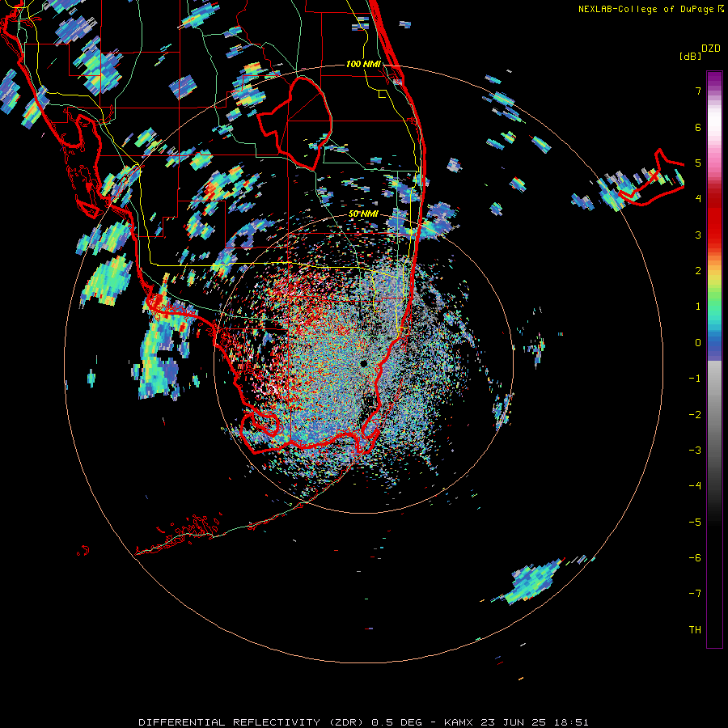The image size is (728, 728).
Task: Click the black KAMX radar site dot
Action: 363,363
